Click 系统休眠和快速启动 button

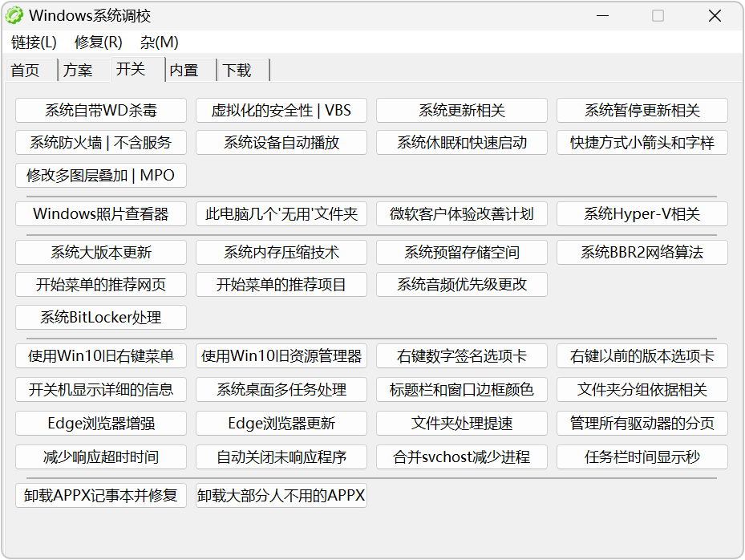(x=462, y=143)
